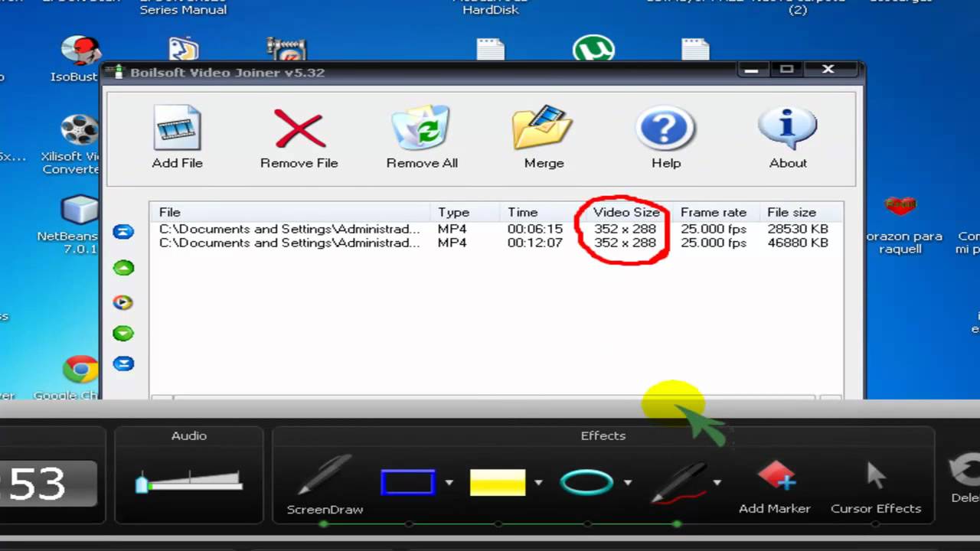
Task: Open Help with the question mark icon
Action: coord(666,128)
